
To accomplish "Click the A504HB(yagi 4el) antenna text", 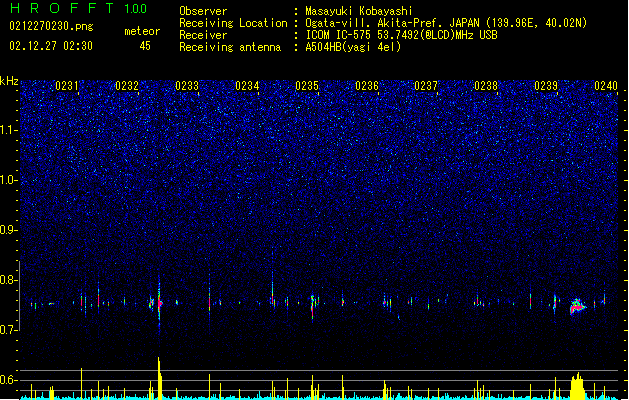I will pyautogui.click(x=353, y=47).
